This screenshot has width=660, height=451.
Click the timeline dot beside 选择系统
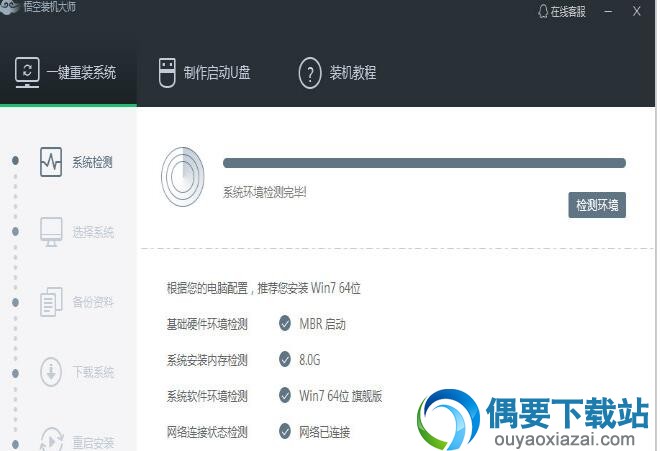coord(16,231)
